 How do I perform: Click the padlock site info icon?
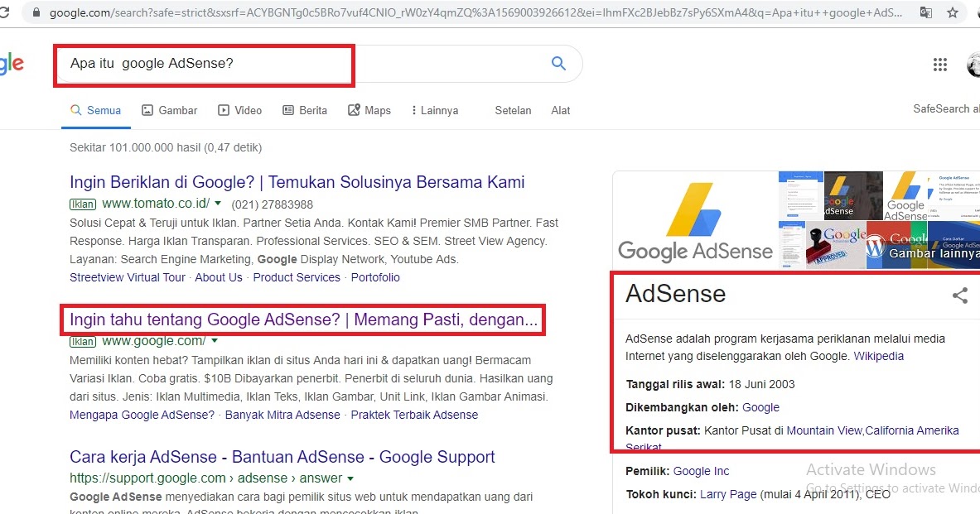36,12
